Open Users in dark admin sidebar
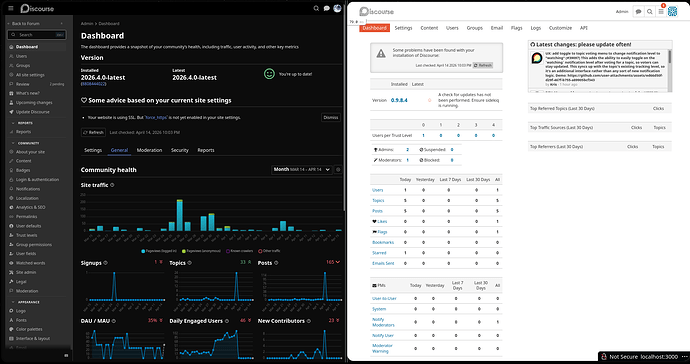This screenshot has width=690, height=364. [x=22, y=56]
